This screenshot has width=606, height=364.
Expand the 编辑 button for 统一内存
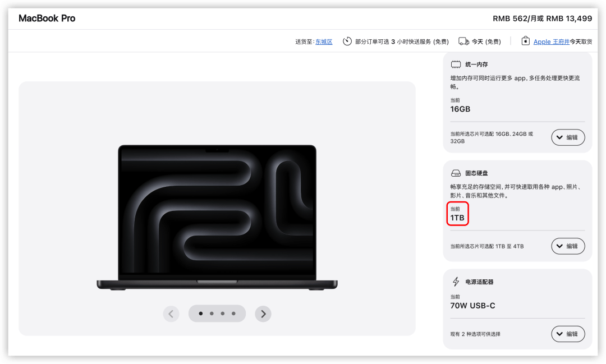tap(567, 137)
